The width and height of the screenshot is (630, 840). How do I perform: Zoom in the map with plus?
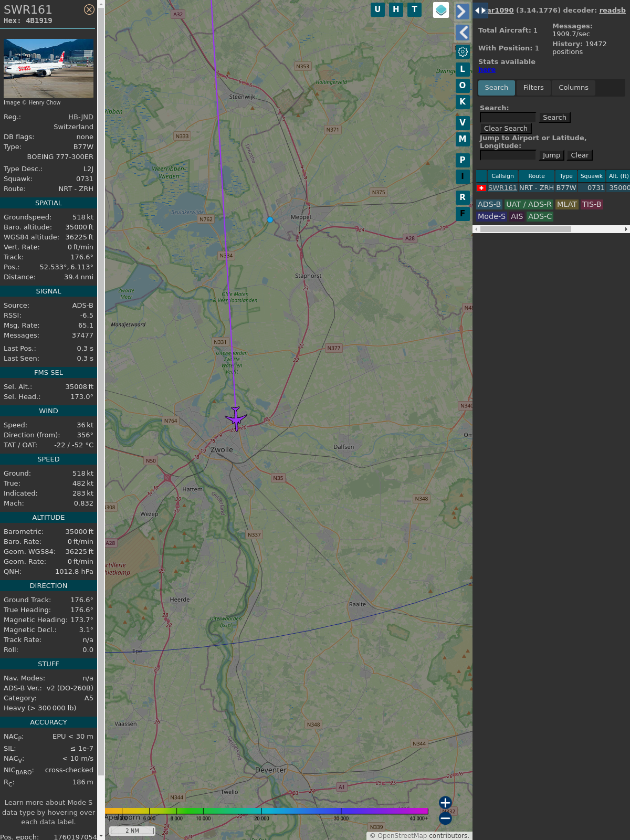coord(445,803)
